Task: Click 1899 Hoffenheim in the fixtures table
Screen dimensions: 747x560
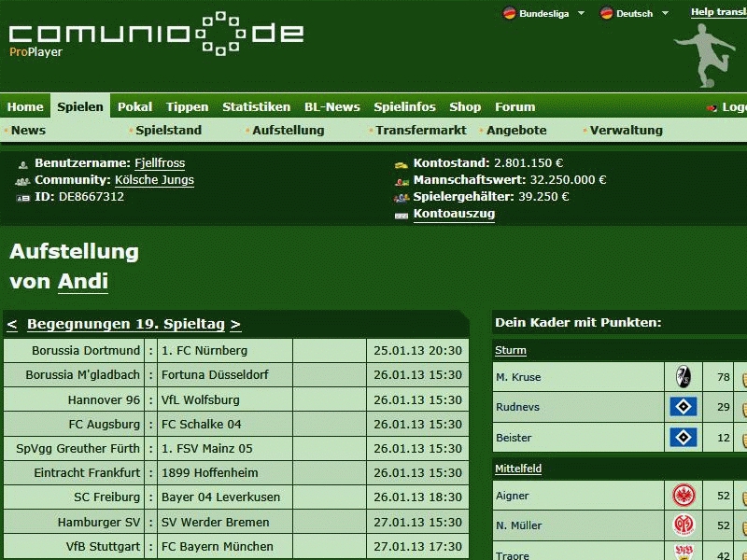Action: [209, 473]
